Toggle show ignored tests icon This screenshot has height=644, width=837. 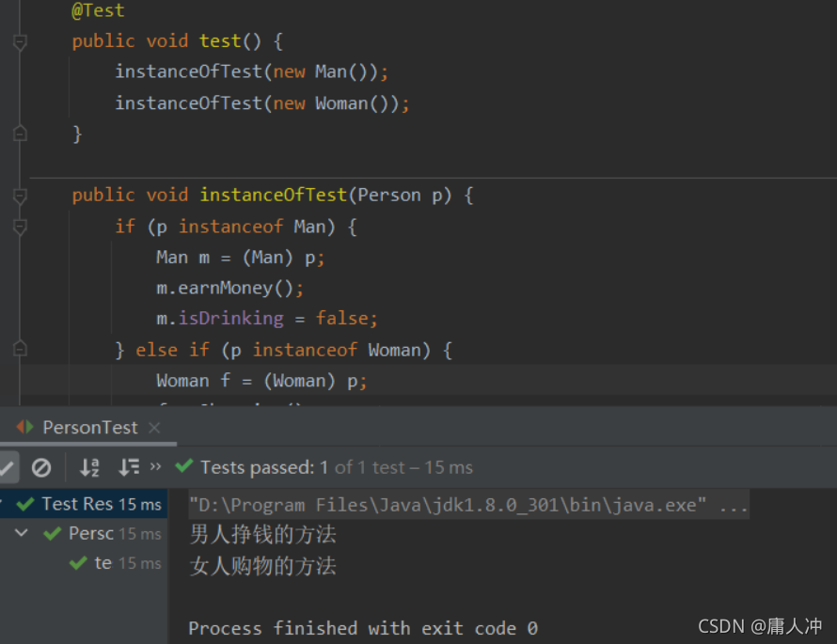click(x=41, y=467)
